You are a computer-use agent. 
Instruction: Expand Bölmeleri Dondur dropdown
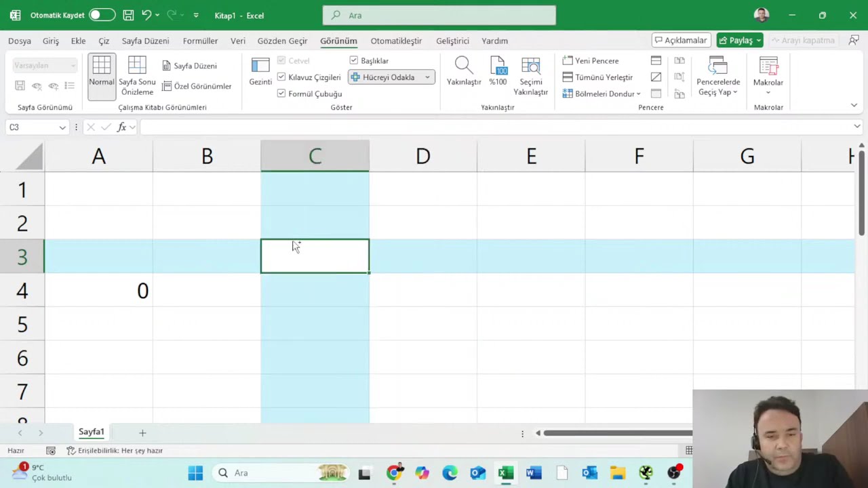tap(638, 94)
